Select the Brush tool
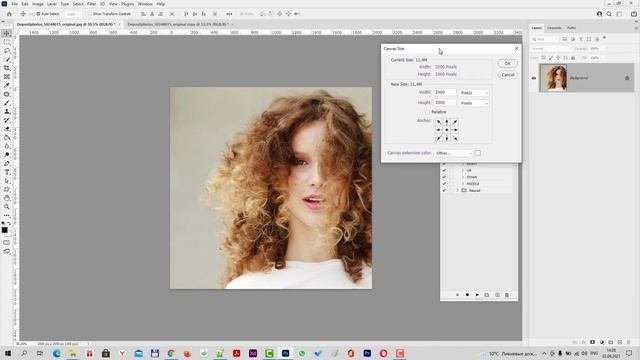 7,103
